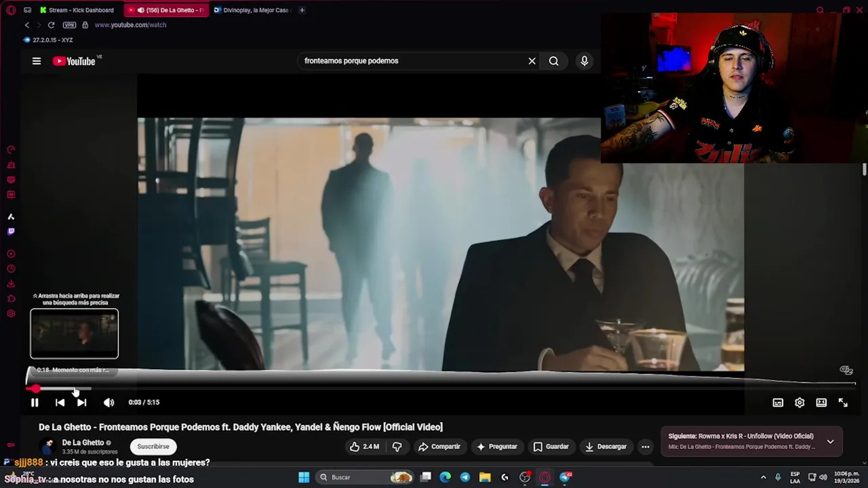The height and width of the screenshot is (488, 868).
Task: Click the 'Siguiente: Rowma x Kris R - Unfollow' text
Action: pos(741,436)
